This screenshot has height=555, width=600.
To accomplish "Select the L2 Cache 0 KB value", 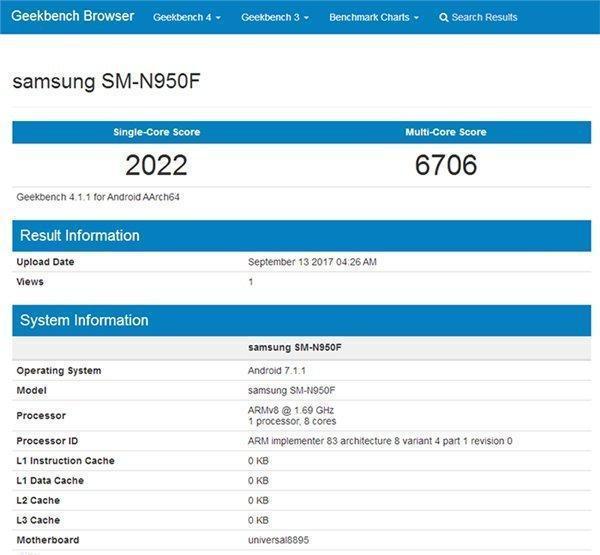I will click(x=258, y=501).
